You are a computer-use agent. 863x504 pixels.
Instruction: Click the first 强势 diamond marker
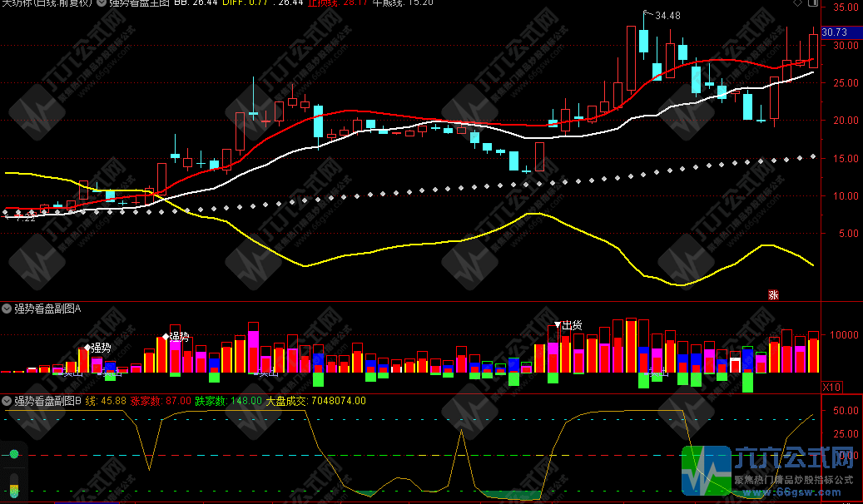(x=87, y=348)
